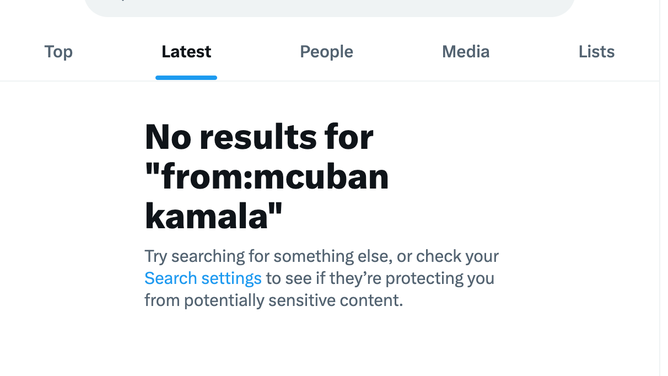
Task: Click the vertical border on right edge
Action: coord(660,188)
